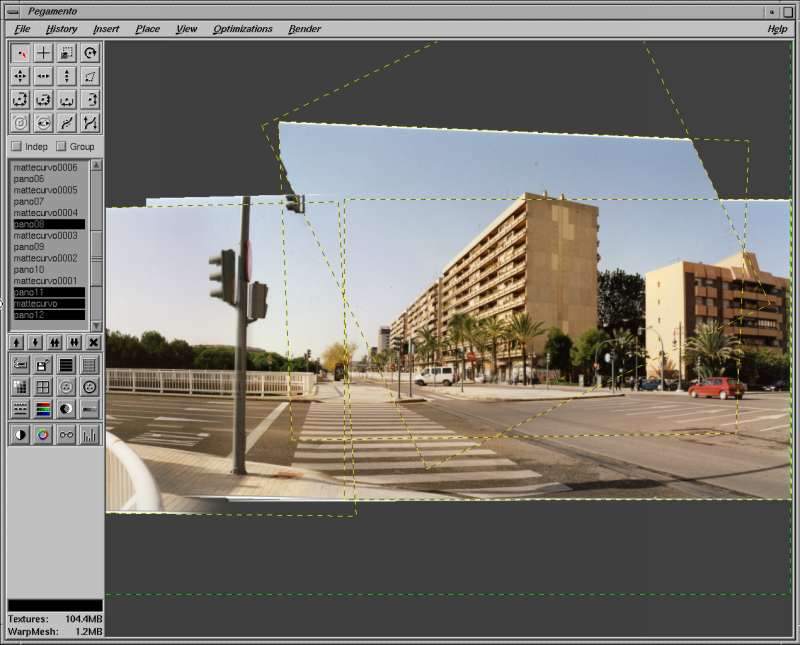Move layer up with single up arrow
800x645 pixels.
[x=17, y=342]
